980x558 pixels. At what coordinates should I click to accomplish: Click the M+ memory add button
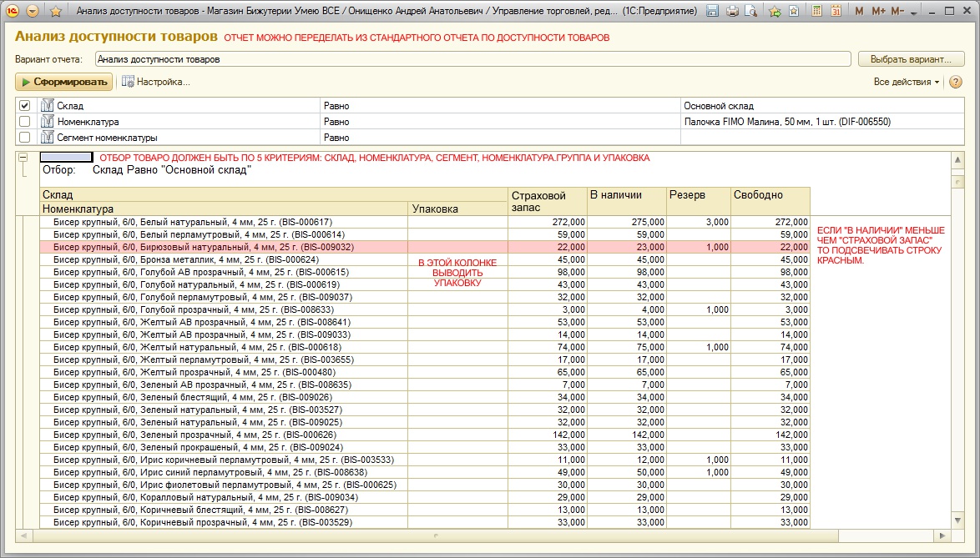[x=878, y=11]
